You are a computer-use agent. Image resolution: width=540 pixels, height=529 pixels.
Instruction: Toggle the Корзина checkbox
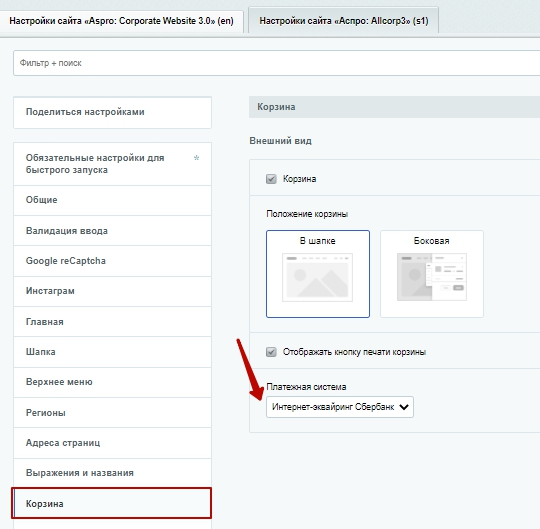(271, 179)
